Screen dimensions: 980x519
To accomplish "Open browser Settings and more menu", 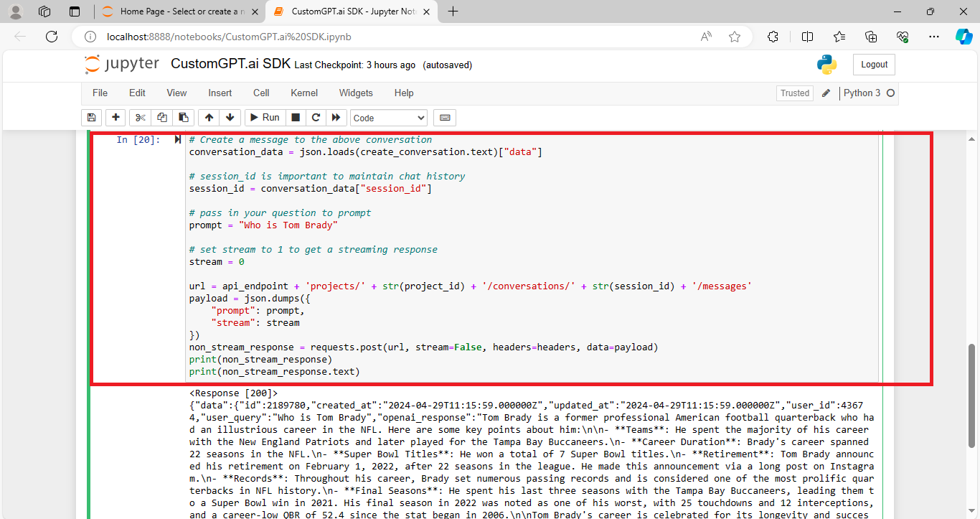I will tap(933, 36).
